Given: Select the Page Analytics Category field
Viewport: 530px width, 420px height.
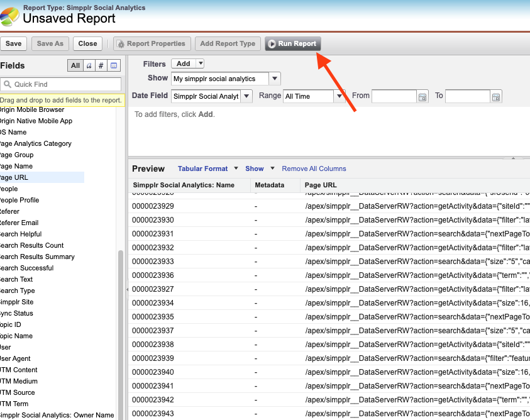Looking at the screenshot, I should 35,143.
